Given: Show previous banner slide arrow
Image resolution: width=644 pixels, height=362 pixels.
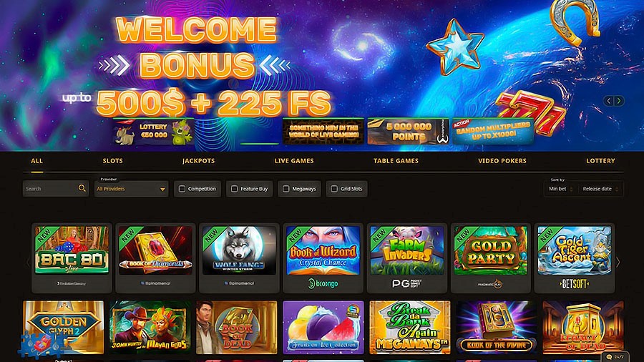Looking at the screenshot, I should pyautogui.click(x=609, y=101).
